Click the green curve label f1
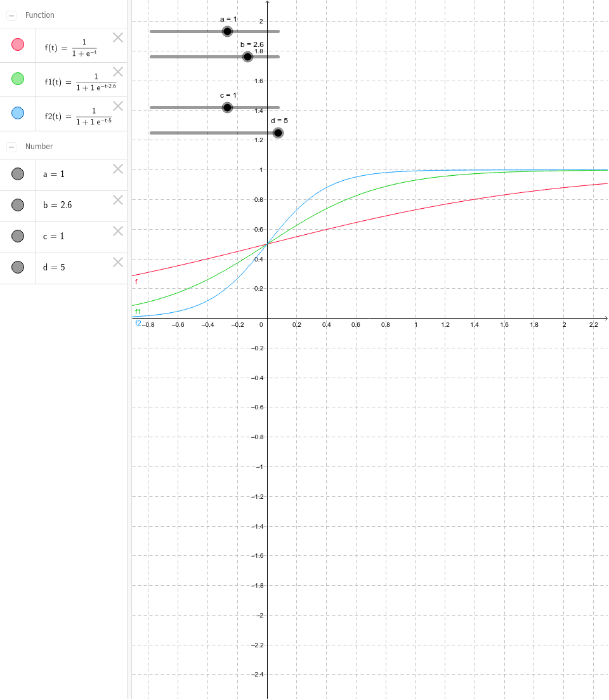Screen dimensions: 609x700 (x=138, y=312)
